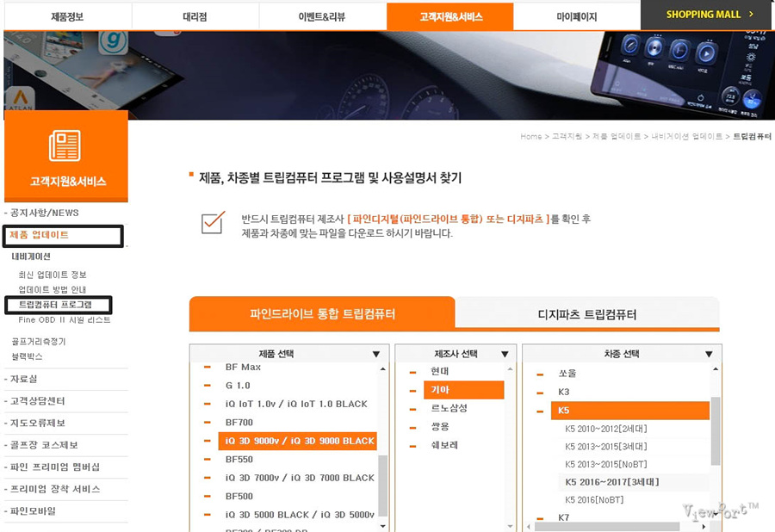Viewport: 775px width, 532px height.
Task: Select G 1.0 in product list
Action: pyautogui.click(x=238, y=386)
